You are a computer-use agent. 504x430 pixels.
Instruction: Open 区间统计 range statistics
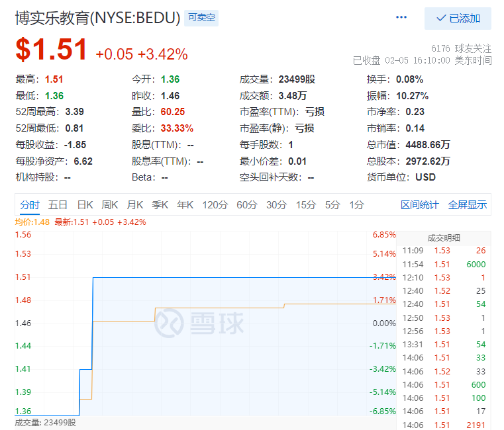(x=419, y=205)
